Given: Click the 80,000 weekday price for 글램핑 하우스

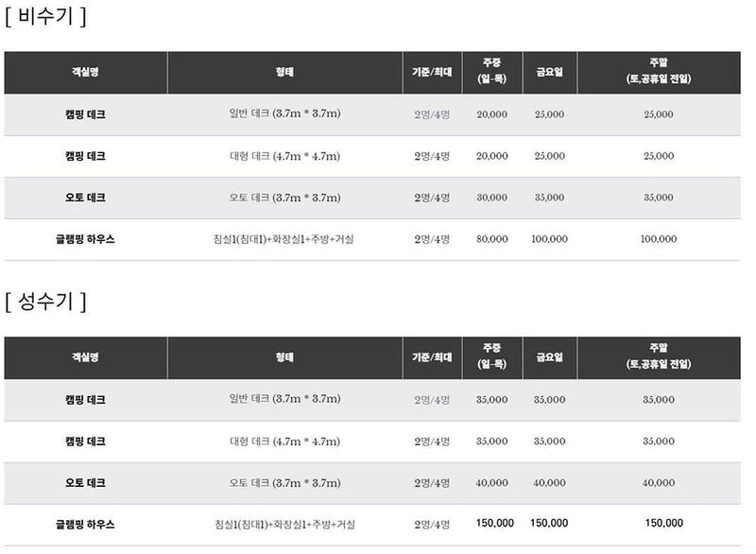Looking at the screenshot, I should (x=492, y=239).
